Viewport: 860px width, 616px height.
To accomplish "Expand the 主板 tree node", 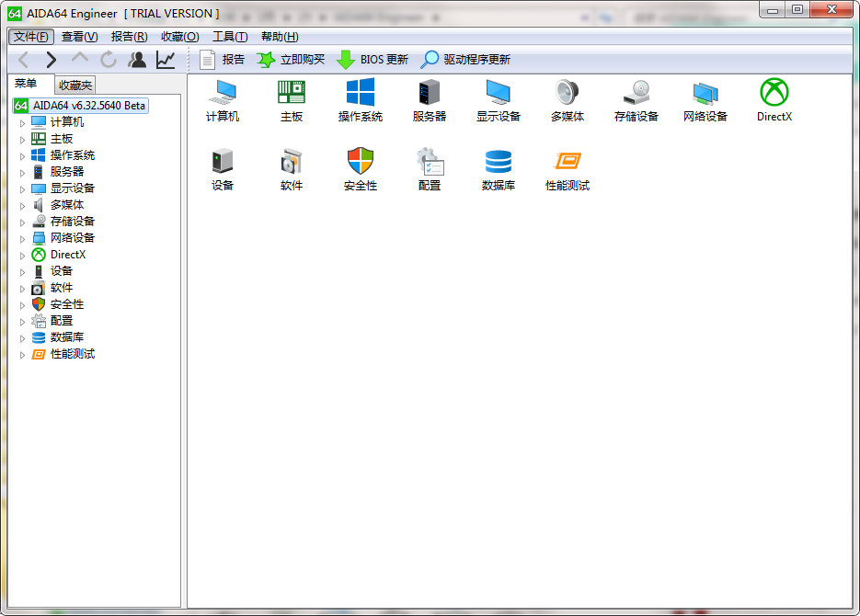I will click(x=22, y=140).
